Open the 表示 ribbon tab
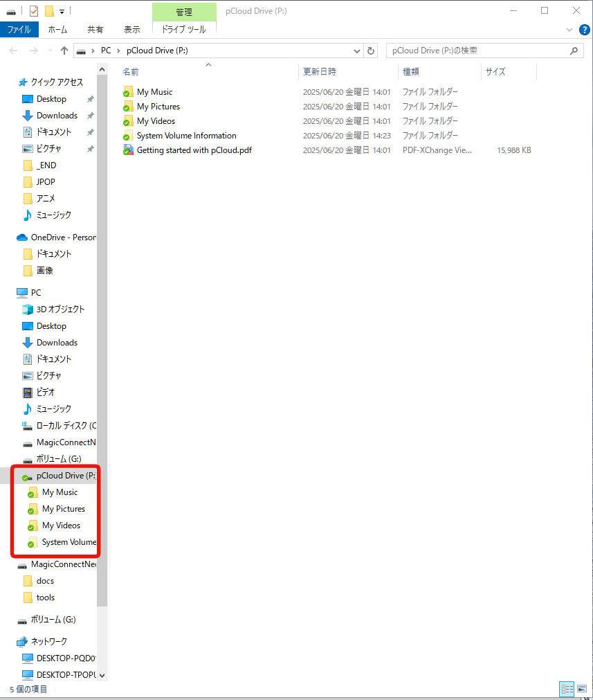Screen dimensions: 593x700 click(132, 30)
